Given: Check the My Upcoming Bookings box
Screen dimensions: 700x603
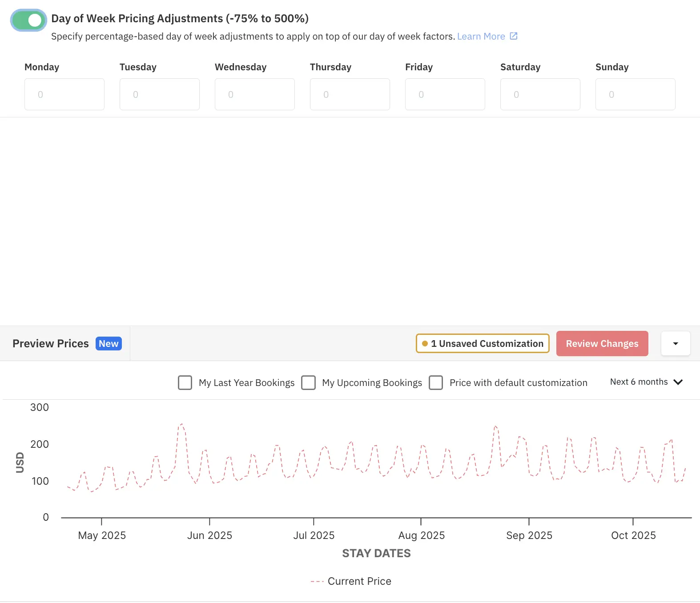Looking at the screenshot, I should click(x=308, y=382).
